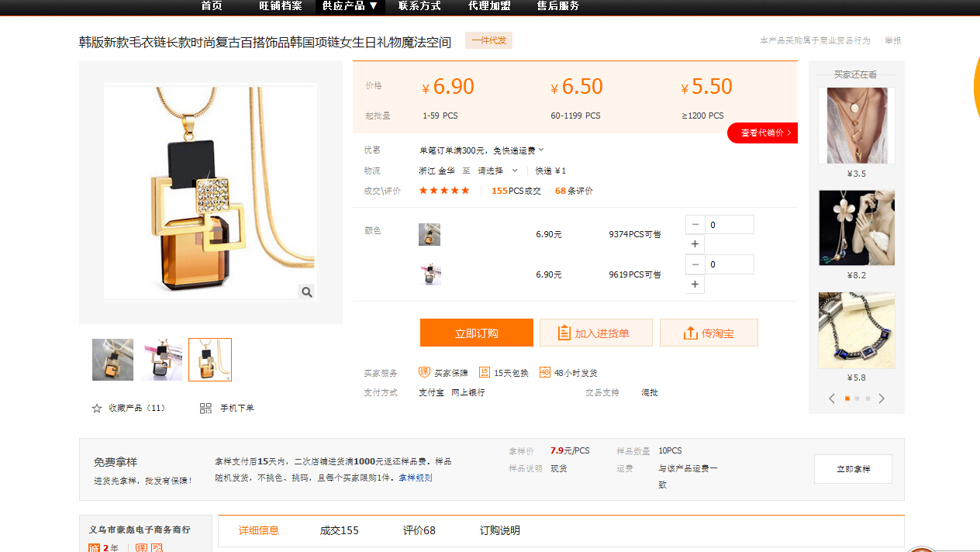This screenshot has height=552, width=980.
Task: Click the QR code mobile order icon
Action: [x=205, y=408]
